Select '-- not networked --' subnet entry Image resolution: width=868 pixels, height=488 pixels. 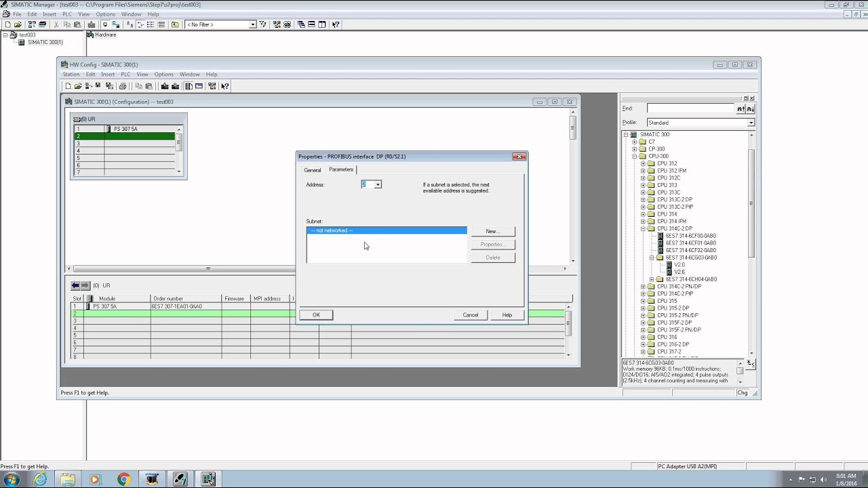pyautogui.click(x=387, y=230)
